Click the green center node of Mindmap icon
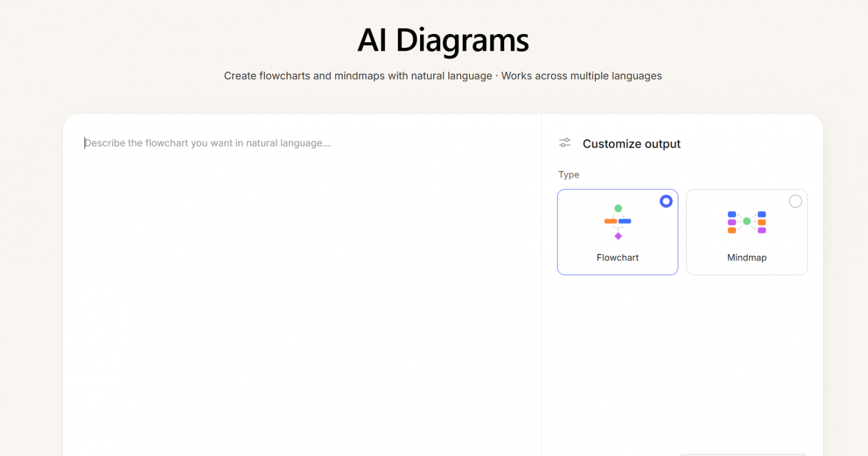868x456 pixels. 747,222
